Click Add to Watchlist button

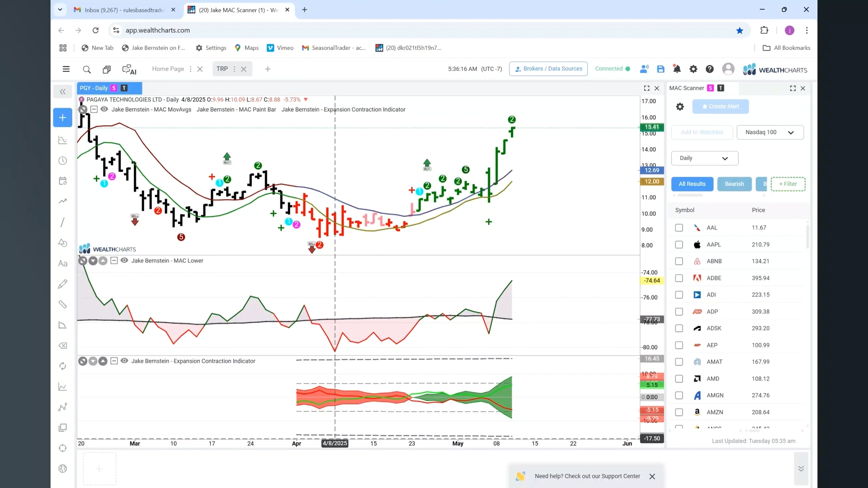coord(702,132)
